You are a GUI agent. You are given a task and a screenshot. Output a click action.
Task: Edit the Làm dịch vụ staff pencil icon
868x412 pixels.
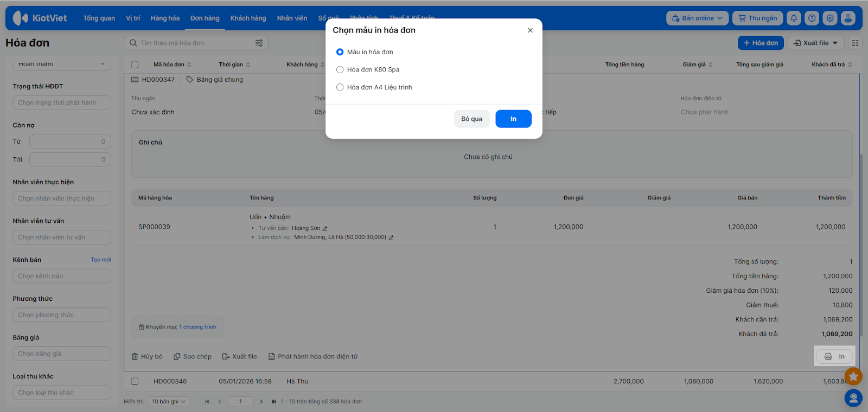pyautogui.click(x=391, y=237)
